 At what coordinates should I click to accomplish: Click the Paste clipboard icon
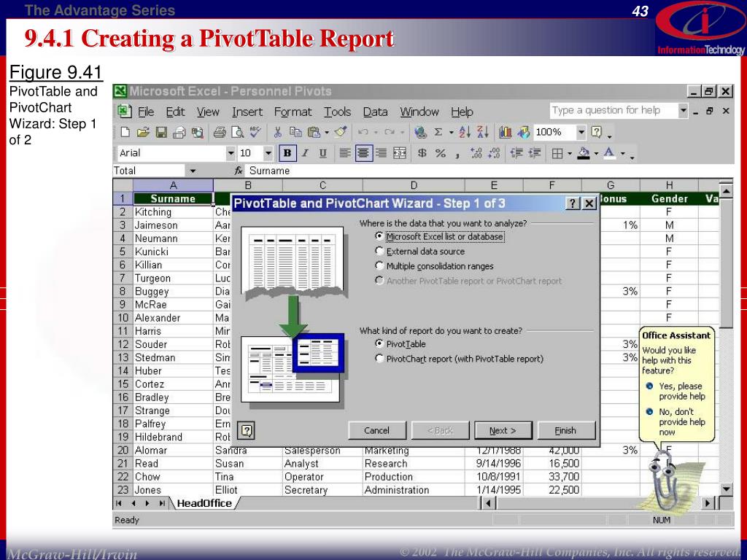[x=314, y=133]
